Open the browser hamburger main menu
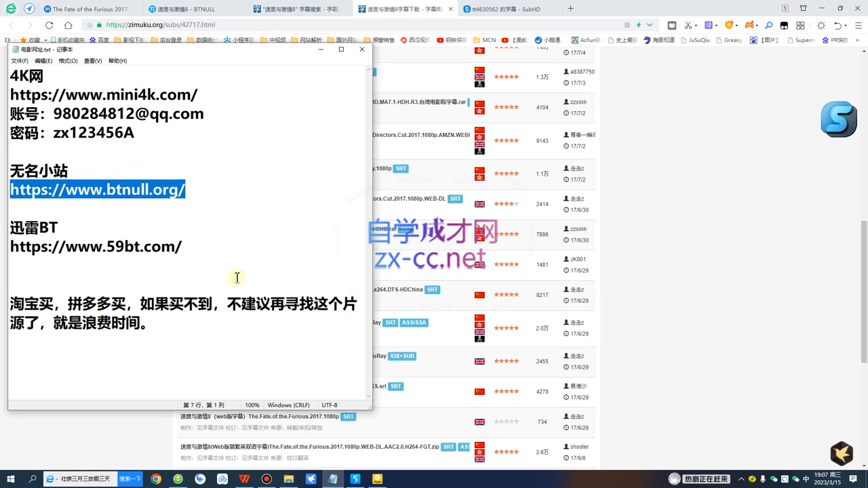Image resolution: width=868 pixels, height=488 pixels. click(858, 25)
